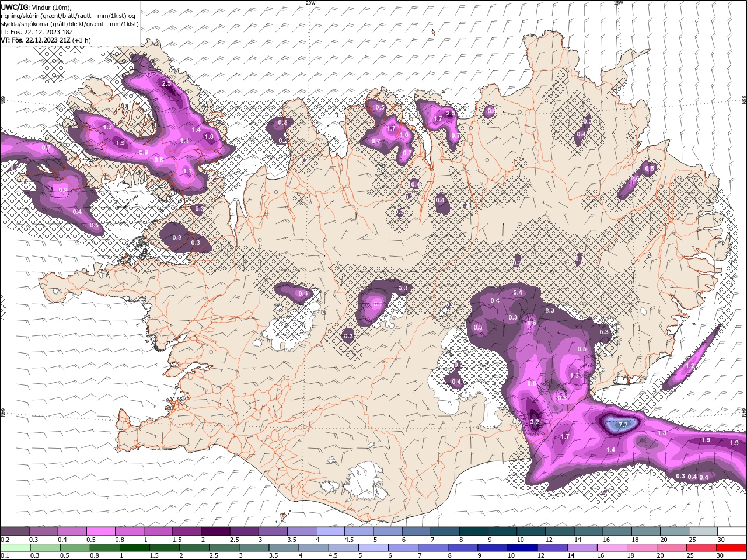Click the '0.2' label starting the purple scale
This screenshot has width=747, height=560.
5,540
